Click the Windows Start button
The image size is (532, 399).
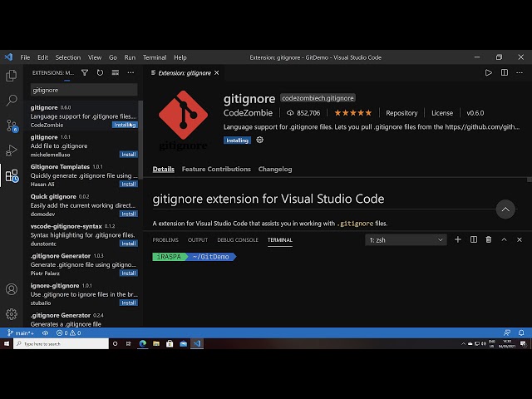6,343
